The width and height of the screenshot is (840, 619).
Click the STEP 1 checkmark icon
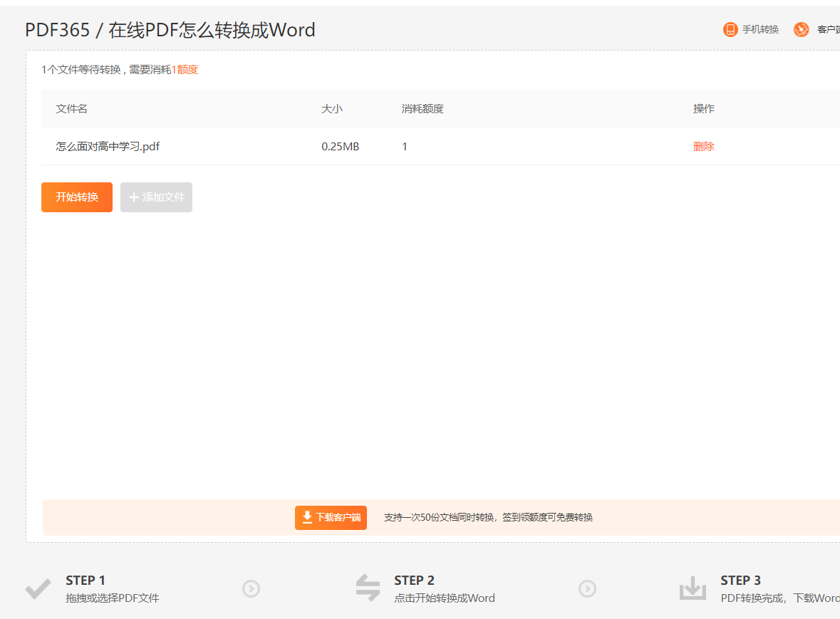coord(38,589)
